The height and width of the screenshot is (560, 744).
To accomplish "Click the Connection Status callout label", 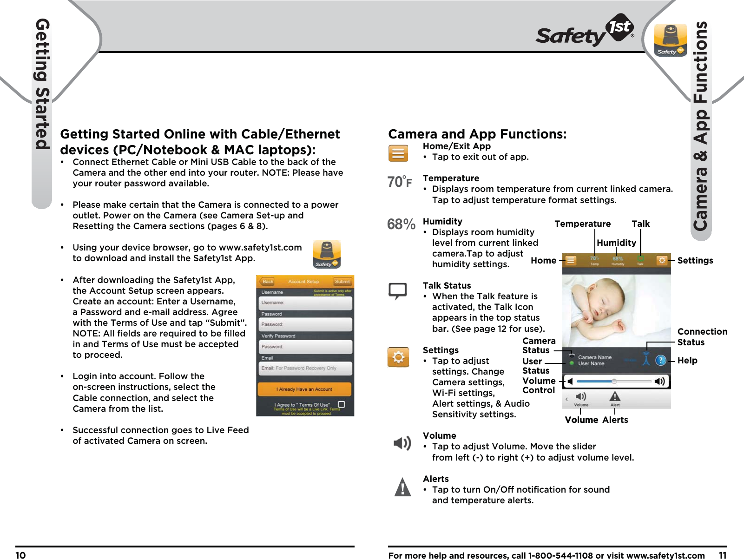I will [x=702, y=337].
